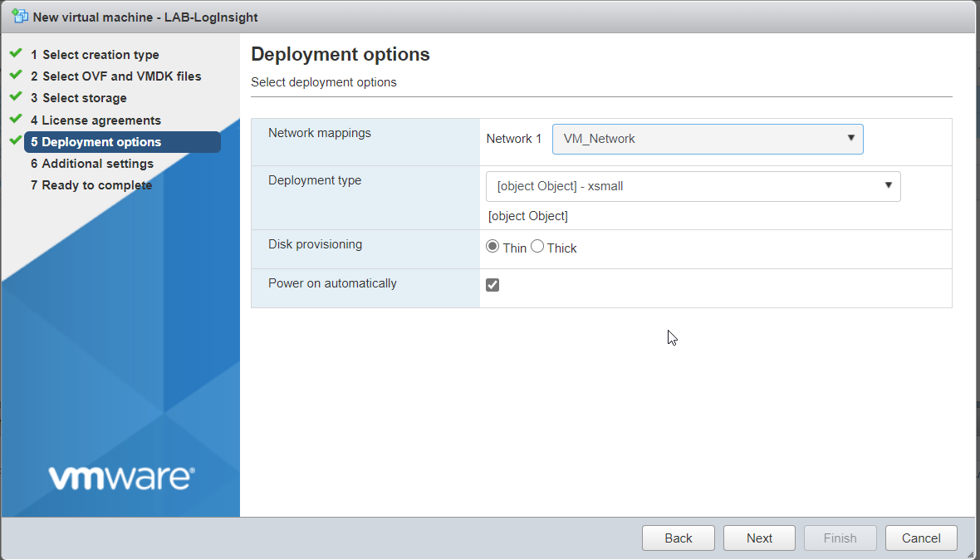This screenshot has width=980, height=560.
Task: Open the Network 1 mapping dropdown
Action: pos(708,139)
